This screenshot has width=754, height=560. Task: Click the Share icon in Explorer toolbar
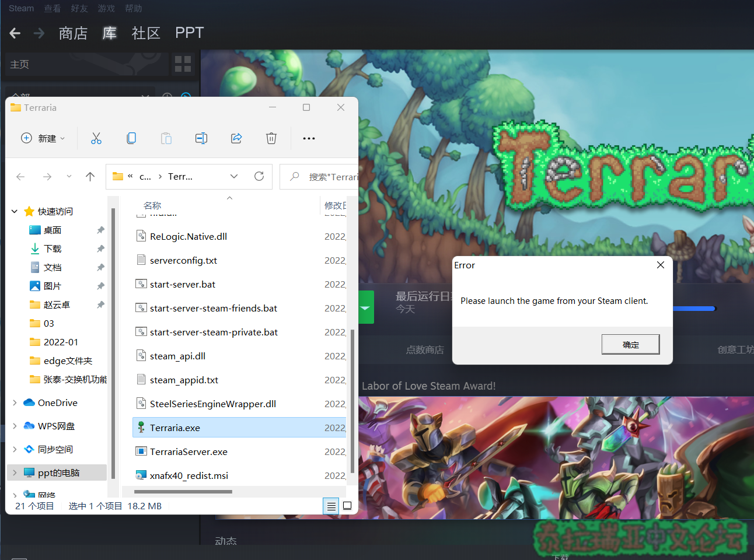click(x=236, y=138)
